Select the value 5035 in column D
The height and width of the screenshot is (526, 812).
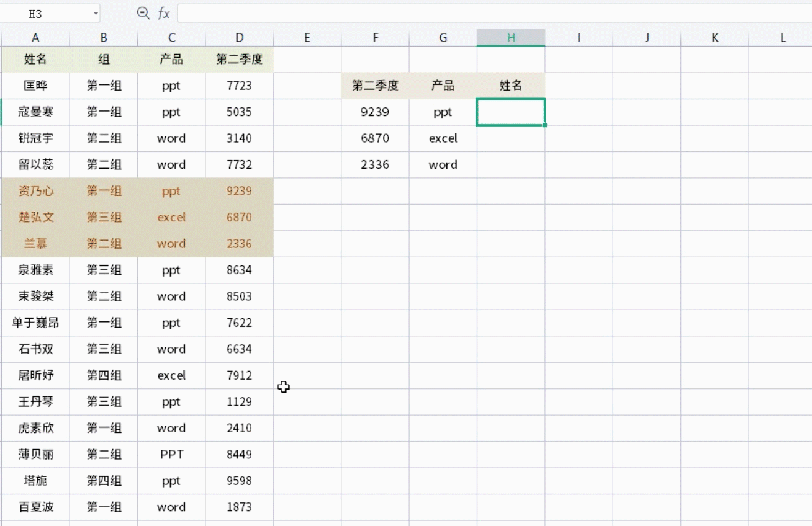click(240, 112)
